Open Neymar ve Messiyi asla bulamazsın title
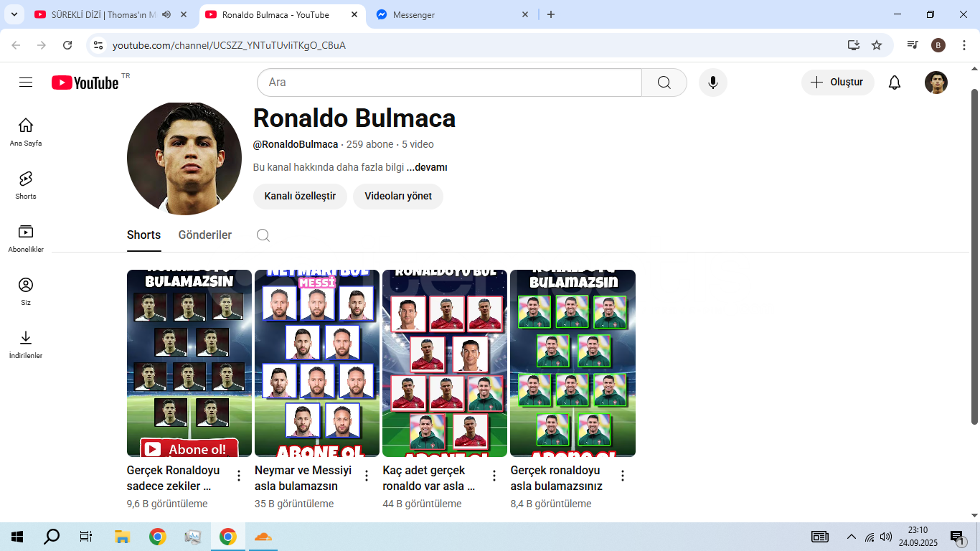980x551 pixels. pyautogui.click(x=303, y=478)
